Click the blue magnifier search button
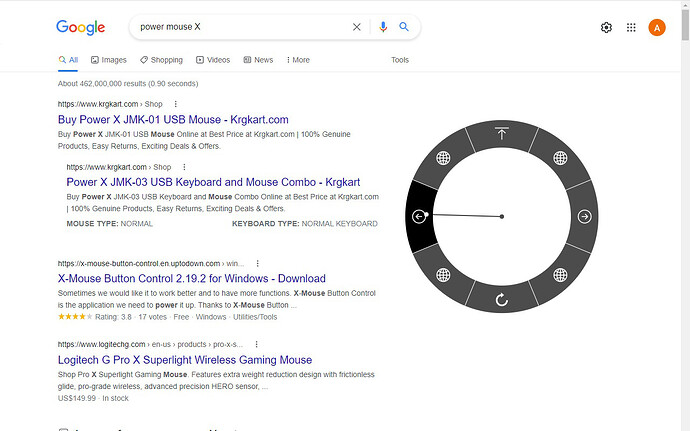 click(x=404, y=27)
